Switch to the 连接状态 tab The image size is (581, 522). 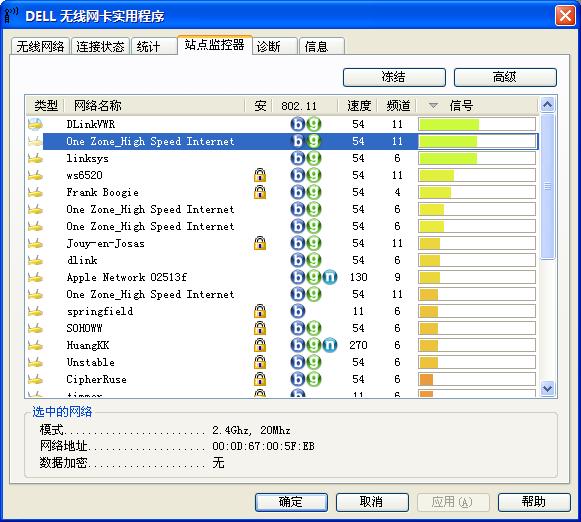coord(100,47)
